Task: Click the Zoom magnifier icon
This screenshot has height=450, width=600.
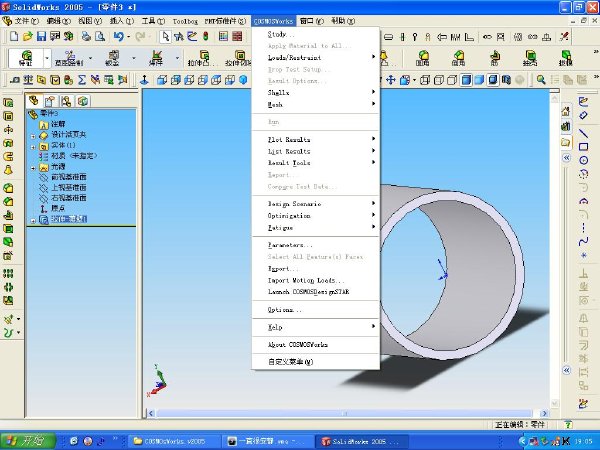Action: pyautogui.click(x=541, y=80)
